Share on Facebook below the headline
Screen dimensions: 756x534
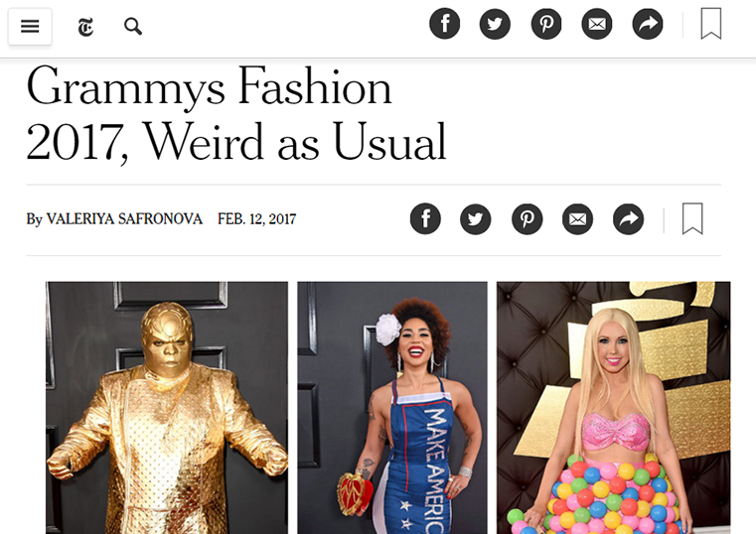(x=425, y=219)
